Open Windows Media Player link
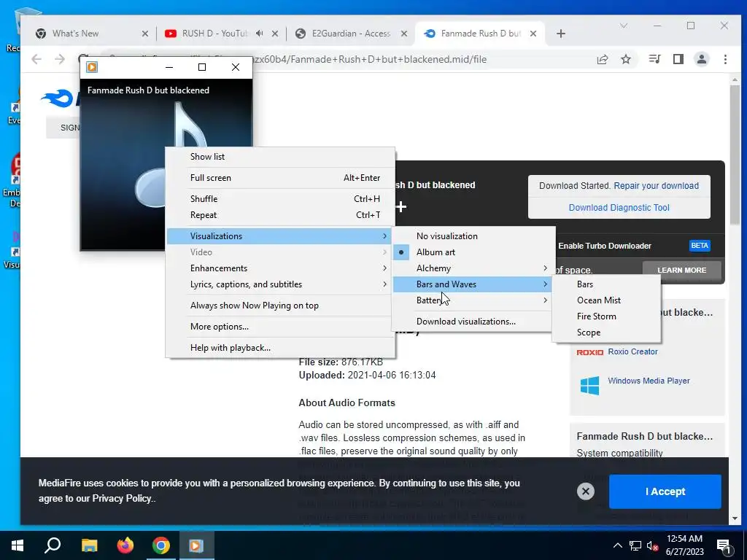The height and width of the screenshot is (560, 747). pos(649,381)
